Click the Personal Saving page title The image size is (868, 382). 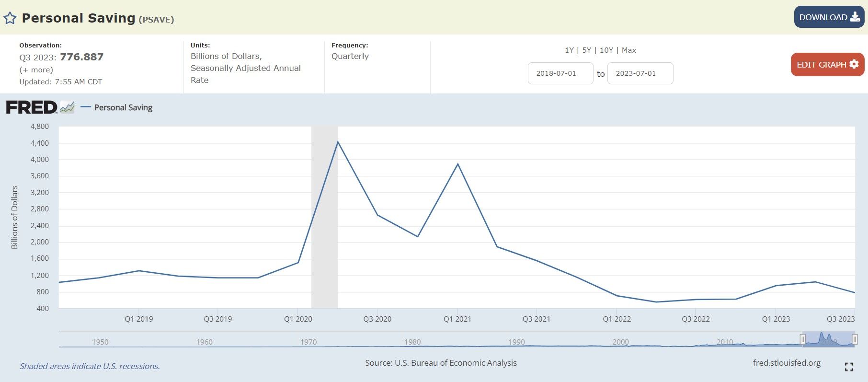point(79,18)
